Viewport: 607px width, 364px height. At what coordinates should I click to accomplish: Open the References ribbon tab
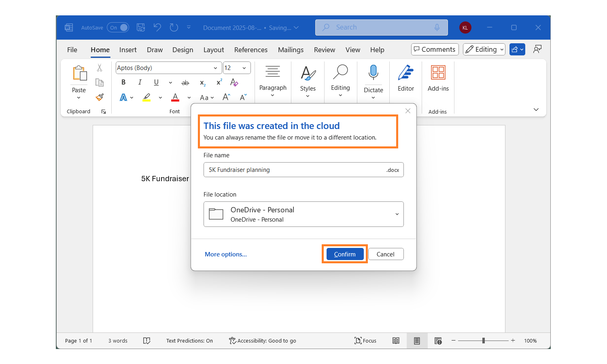[x=251, y=50]
